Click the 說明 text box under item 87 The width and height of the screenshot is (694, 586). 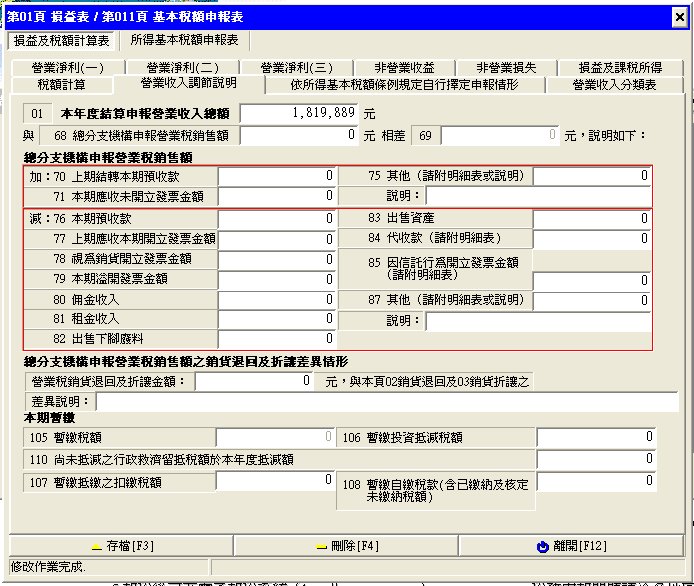pos(538,321)
